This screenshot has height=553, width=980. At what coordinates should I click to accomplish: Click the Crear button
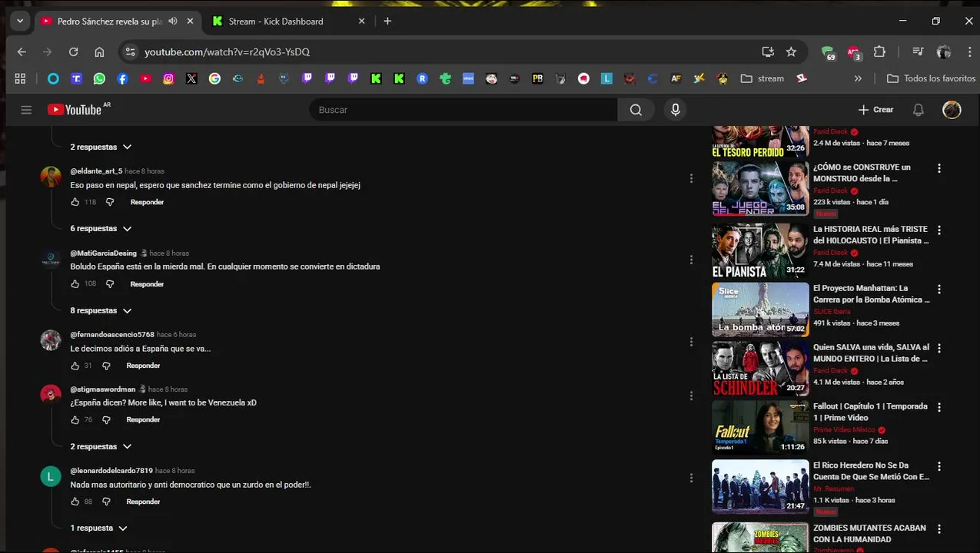pyautogui.click(x=875, y=110)
